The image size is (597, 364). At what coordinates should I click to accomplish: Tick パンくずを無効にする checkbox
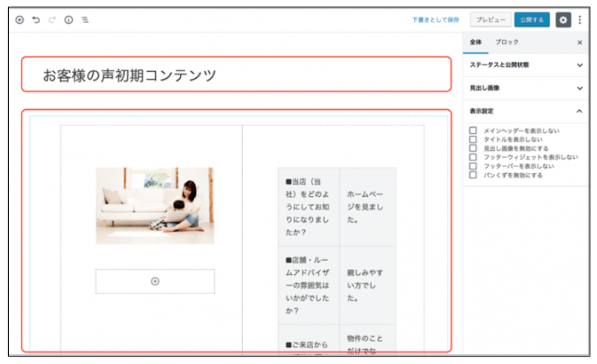(x=473, y=175)
